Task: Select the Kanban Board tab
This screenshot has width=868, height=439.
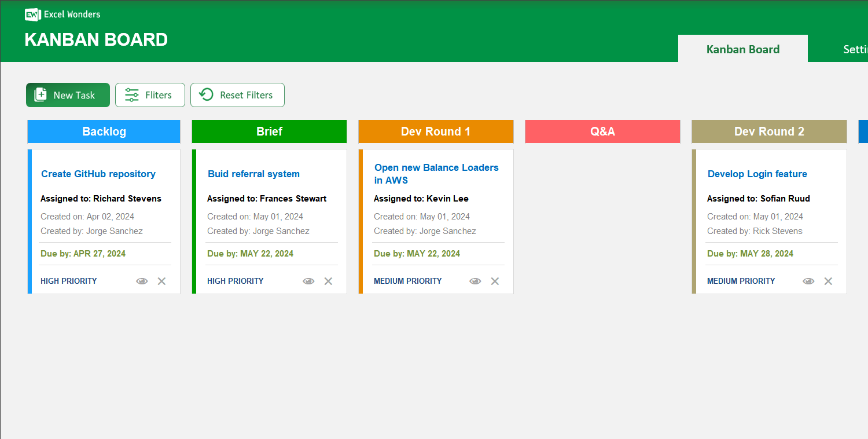Action: point(742,49)
